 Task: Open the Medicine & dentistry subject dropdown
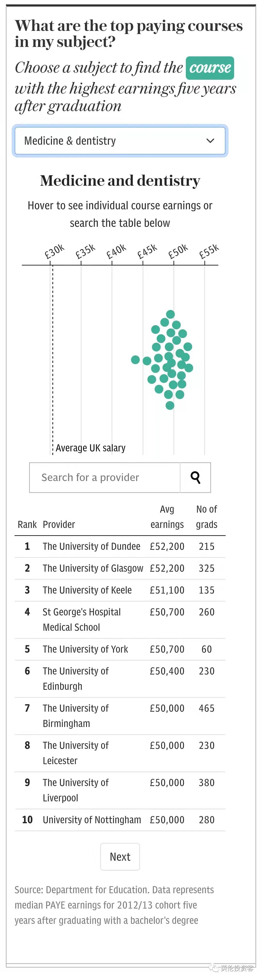[120, 141]
